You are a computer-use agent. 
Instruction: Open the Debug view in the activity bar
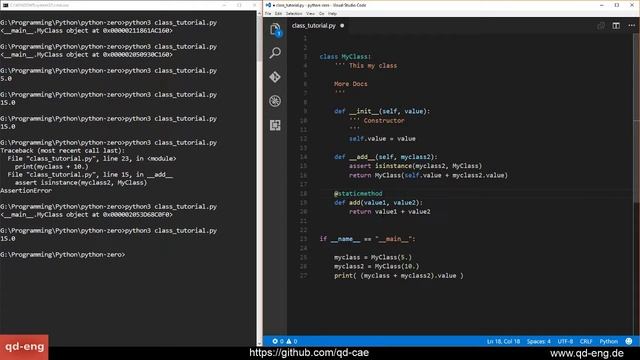275,101
